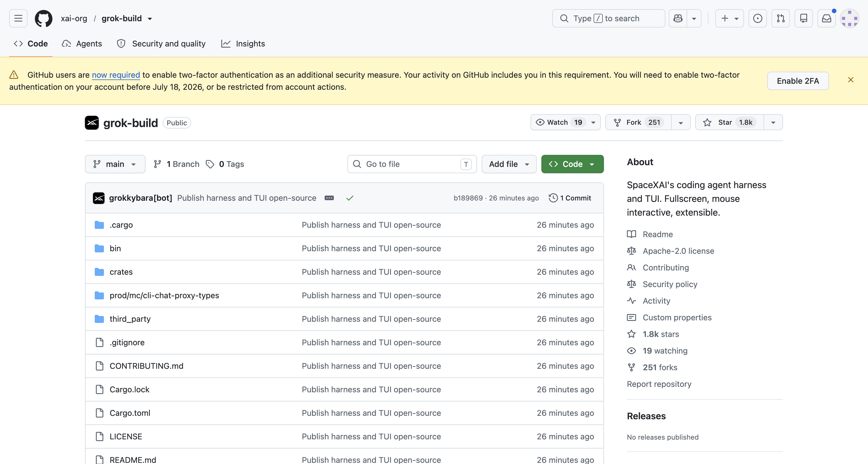Screen dimensions: 868x464
Task: Click grokkybara[bot] author name
Action: tap(141, 198)
